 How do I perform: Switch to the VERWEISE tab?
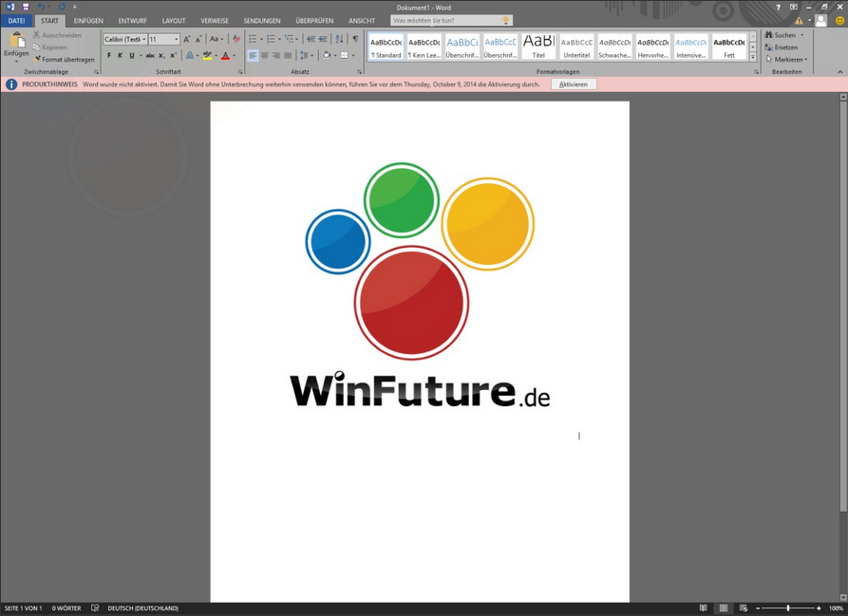click(215, 21)
